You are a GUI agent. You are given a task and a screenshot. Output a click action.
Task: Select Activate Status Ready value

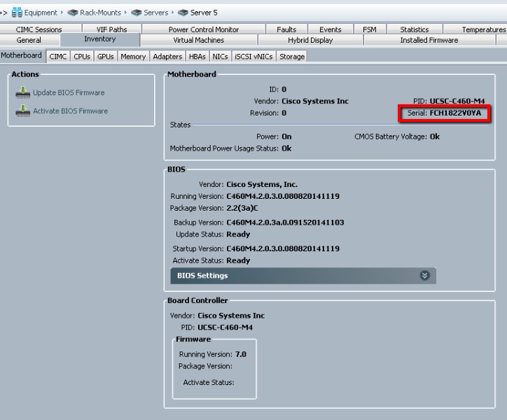pyautogui.click(x=238, y=260)
